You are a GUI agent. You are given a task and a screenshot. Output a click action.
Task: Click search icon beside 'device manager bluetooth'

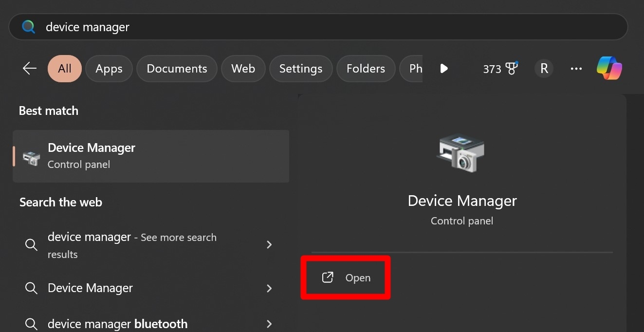pos(31,324)
